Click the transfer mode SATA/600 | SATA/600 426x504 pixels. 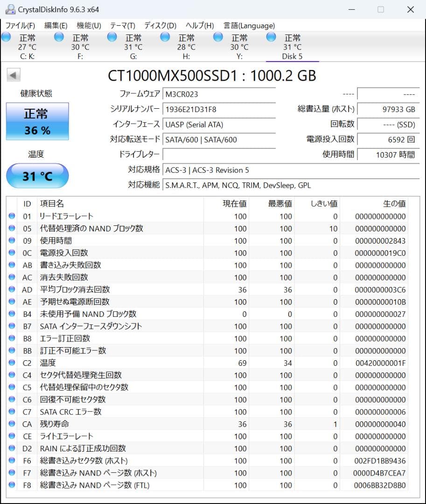[x=219, y=140]
